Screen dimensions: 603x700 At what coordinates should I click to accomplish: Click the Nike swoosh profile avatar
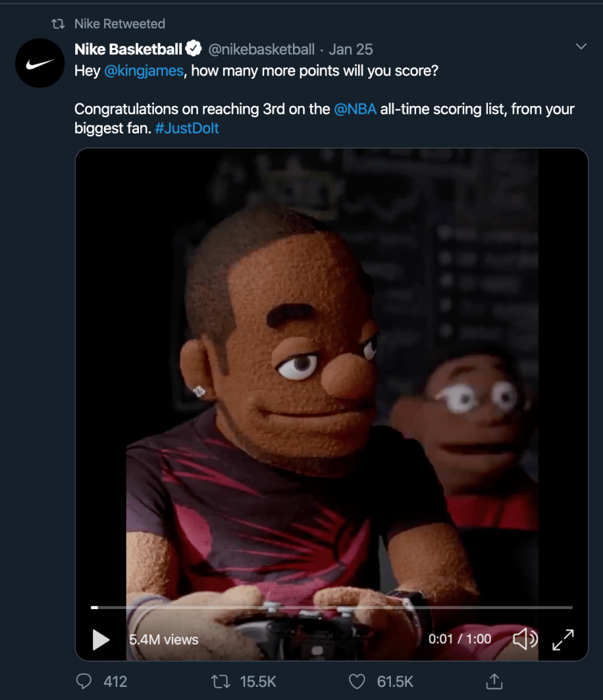[x=40, y=63]
